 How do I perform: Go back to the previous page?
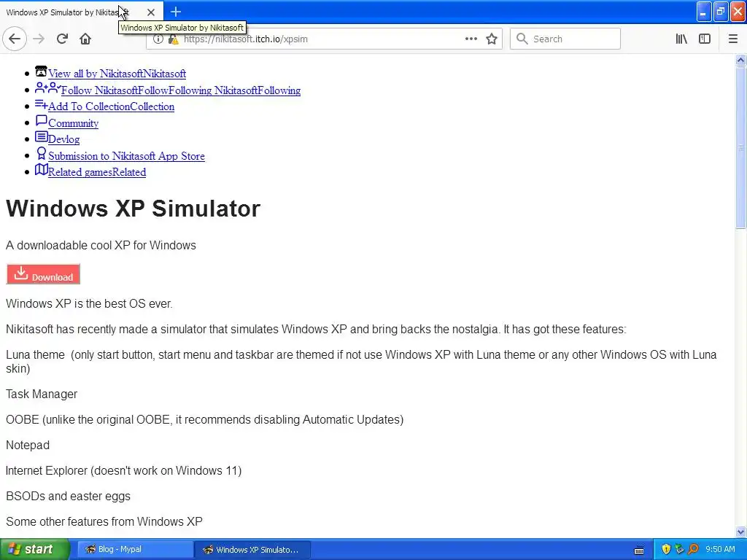[15, 39]
